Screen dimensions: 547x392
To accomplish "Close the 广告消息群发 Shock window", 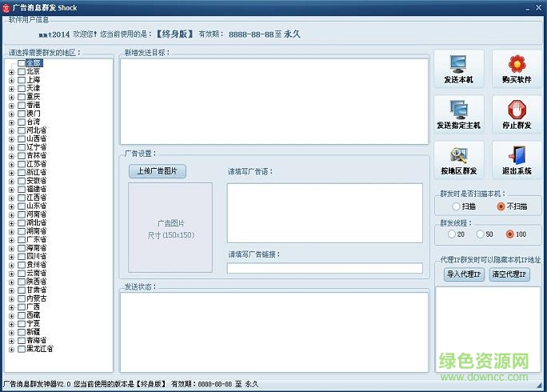I will 539,8.
